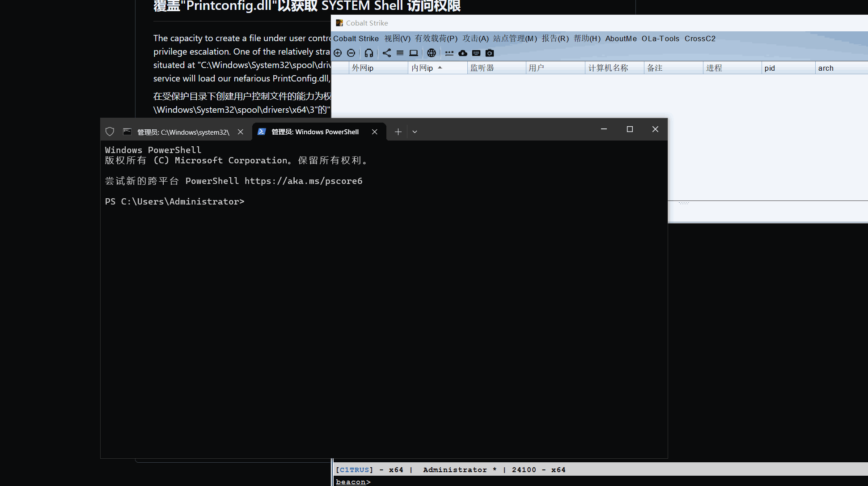Click the credentials (password dots) toolbar icon
Viewport: 868px width, 486px height.
(449, 53)
